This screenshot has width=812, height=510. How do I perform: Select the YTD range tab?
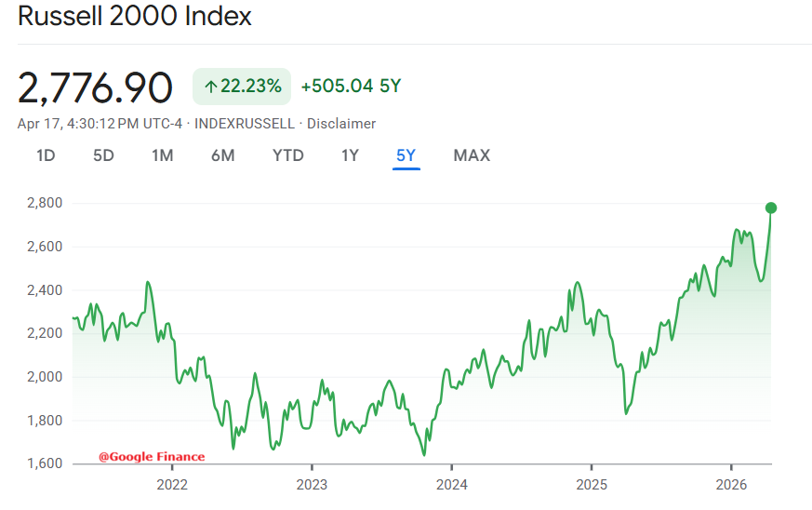(287, 155)
